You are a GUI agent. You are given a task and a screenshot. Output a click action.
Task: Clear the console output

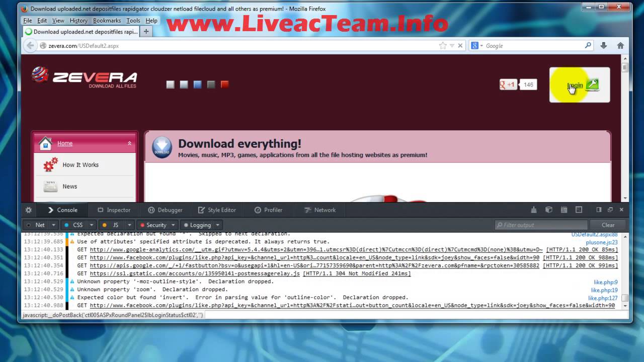tap(608, 225)
